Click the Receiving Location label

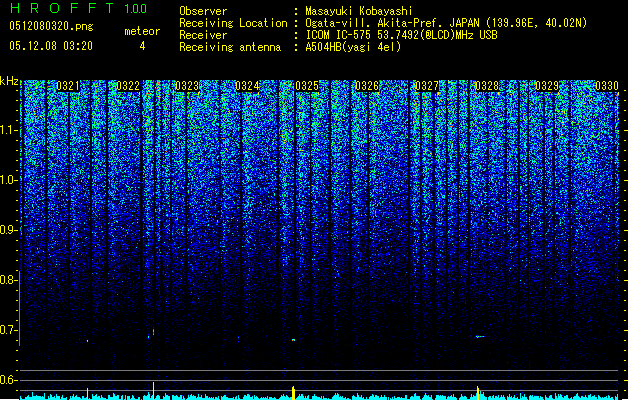[233, 23]
